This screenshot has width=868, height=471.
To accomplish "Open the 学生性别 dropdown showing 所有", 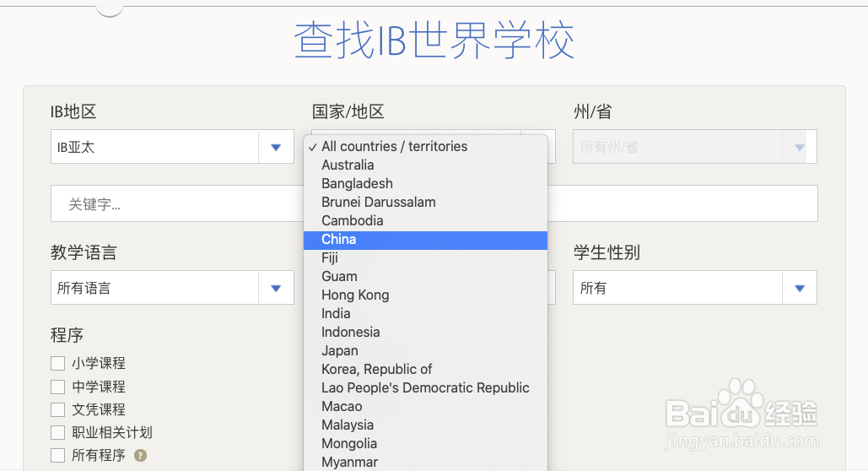I will click(695, 288).
